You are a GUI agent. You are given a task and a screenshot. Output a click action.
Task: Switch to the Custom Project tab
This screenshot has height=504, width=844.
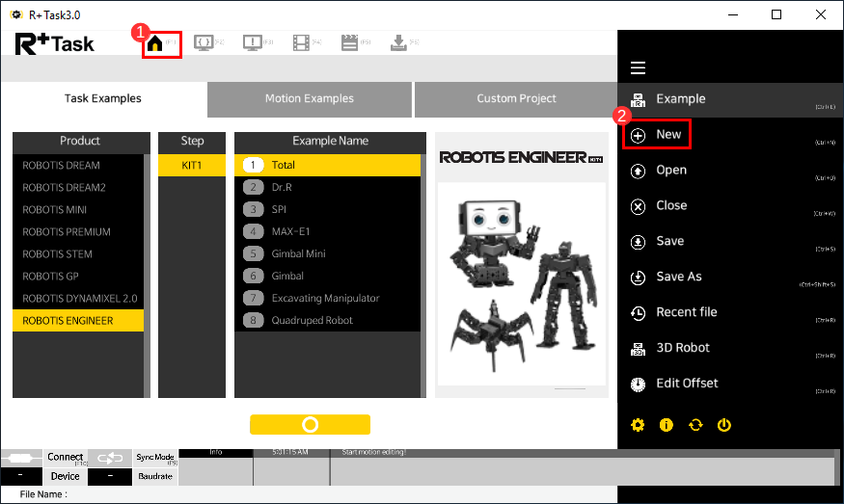[x=516, y=99]
